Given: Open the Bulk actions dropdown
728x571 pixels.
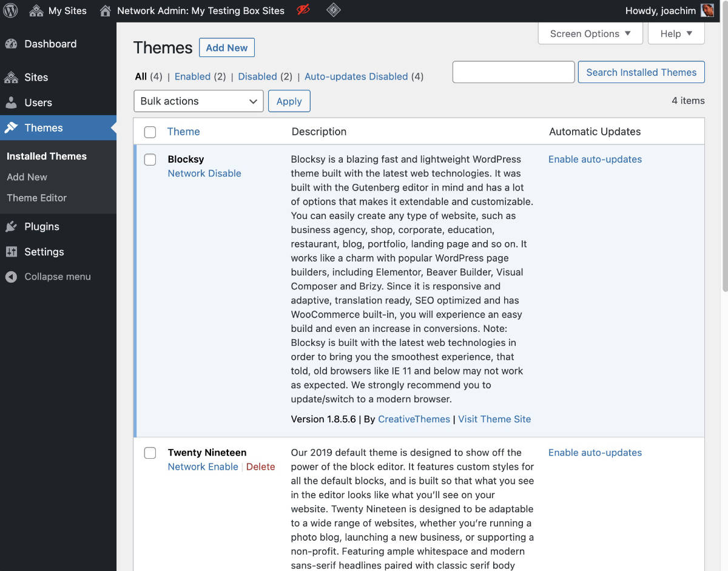Looking at the screenshot, I should pyautogui.click(x=198, y=101).
